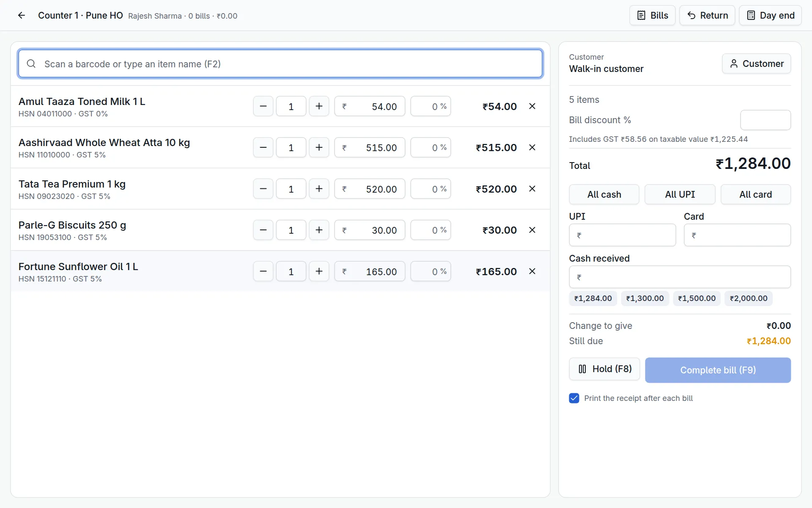The height and width of the screenshot is (508, 812).
Task: Increase quantity of Amul Taaza Toned Milk
Action: pos(319,106)
